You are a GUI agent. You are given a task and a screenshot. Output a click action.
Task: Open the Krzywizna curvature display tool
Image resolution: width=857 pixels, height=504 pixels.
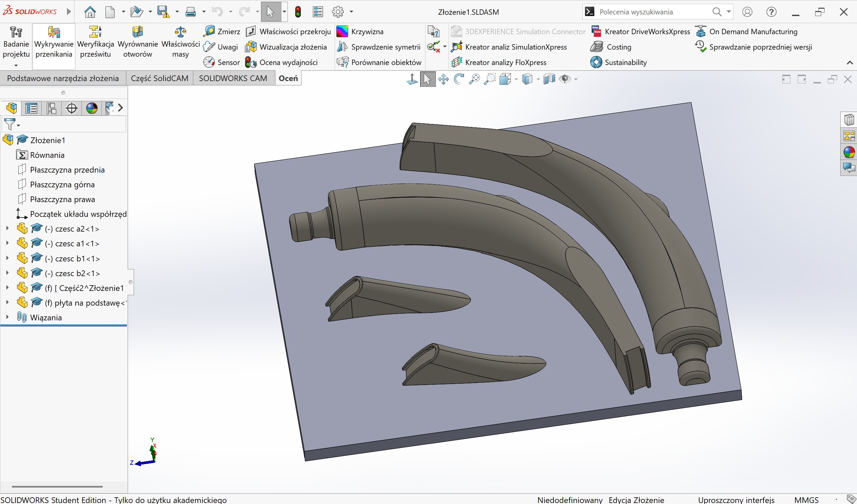pyautogui.click(x=360, y=31)
